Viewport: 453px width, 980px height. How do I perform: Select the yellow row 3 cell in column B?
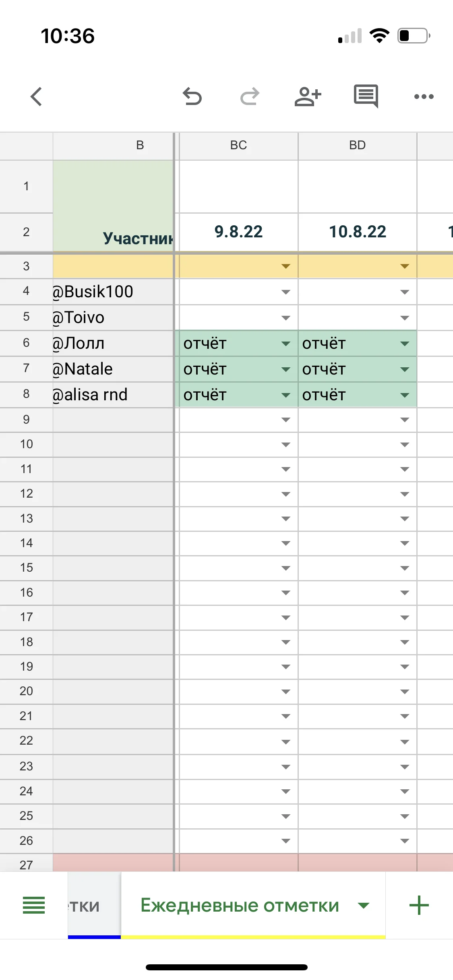click(x=113, y=266)
